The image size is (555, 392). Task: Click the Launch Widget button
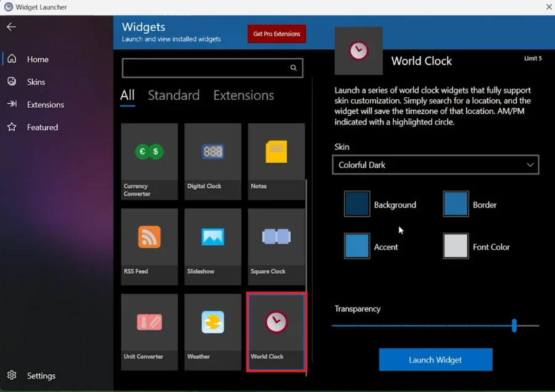point(435,360)
